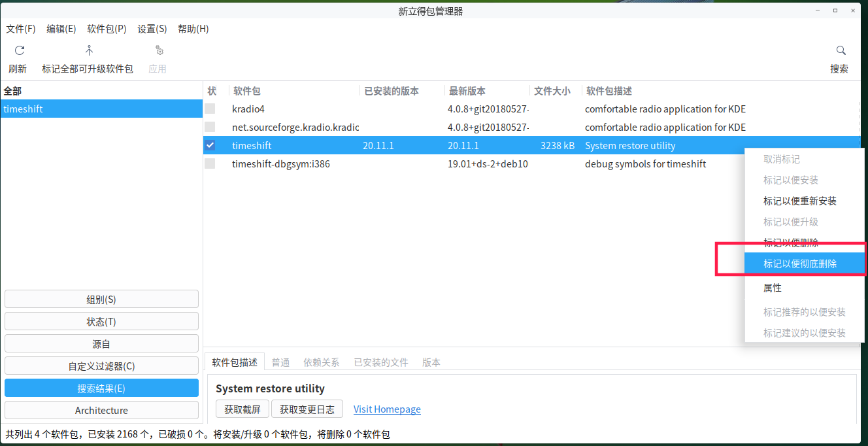Click 19.01+ds-2+deb10 latest version cell
This screenshot has height=446, width=868.
[488, 164]
